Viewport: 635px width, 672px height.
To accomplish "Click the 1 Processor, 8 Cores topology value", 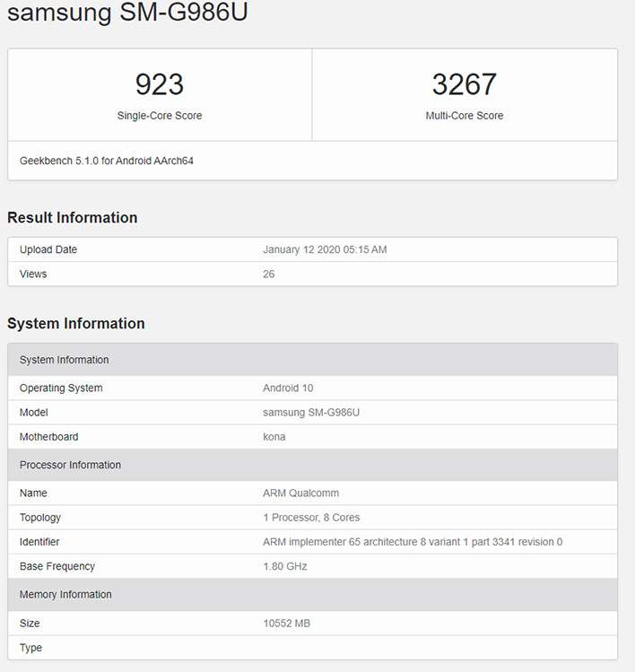I will 311,518.
